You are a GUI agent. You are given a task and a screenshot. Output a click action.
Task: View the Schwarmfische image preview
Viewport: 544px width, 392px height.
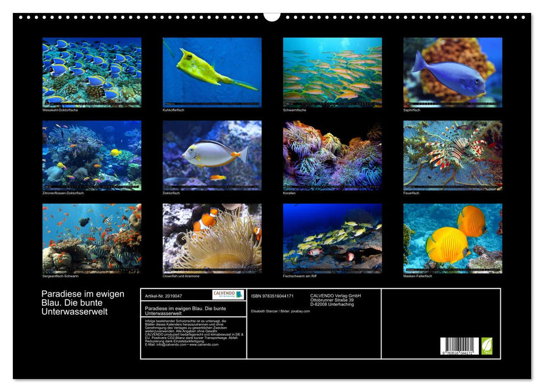(332, 70)
